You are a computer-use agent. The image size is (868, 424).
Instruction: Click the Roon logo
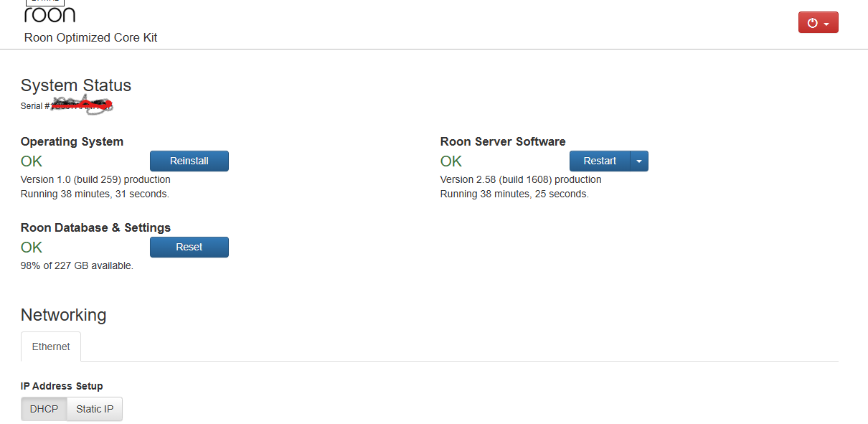[49, 13]
